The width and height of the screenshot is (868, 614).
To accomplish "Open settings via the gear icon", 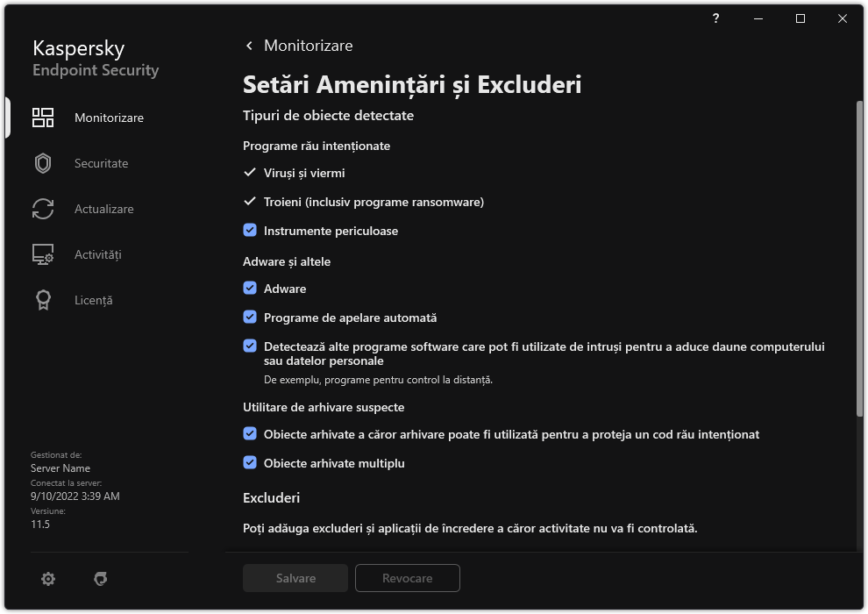I will pos(48,579).
